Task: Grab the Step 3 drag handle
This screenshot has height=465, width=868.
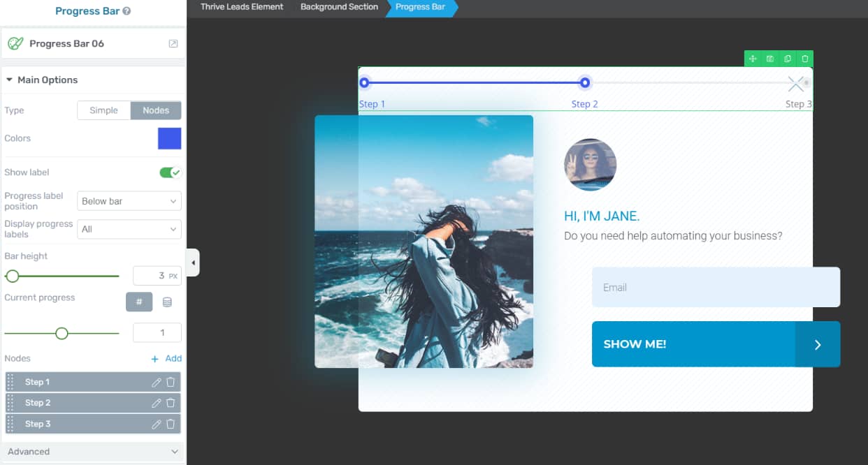Action: pyautogui.click(x=10, y=424)
